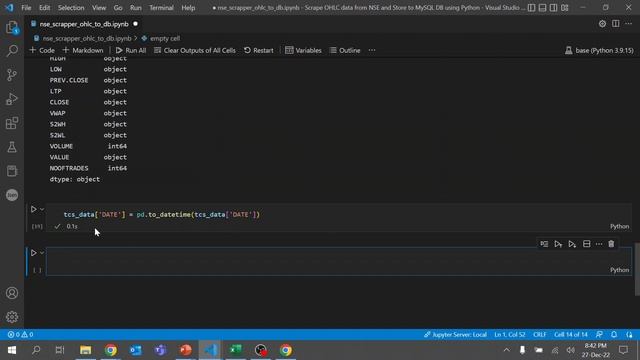Click Run All in notebook toolbar
Image resolution: width=640 pixels, height=360 pixels.
point(131,50)
